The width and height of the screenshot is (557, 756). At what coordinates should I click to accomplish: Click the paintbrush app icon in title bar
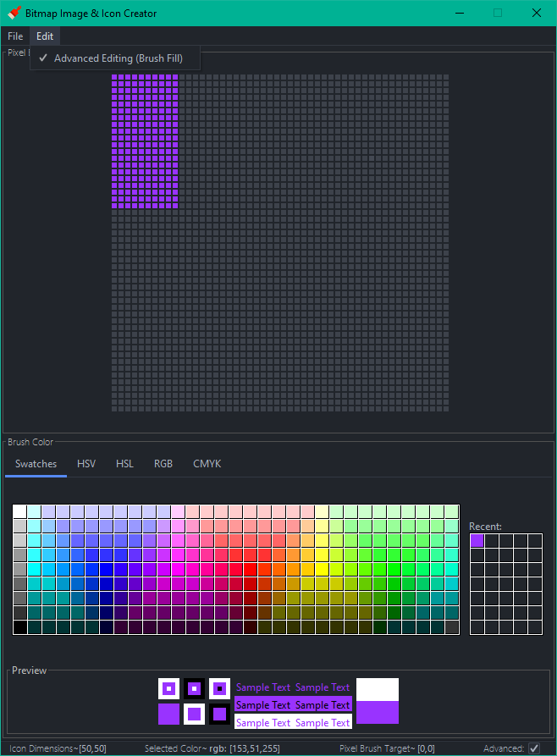[x=14, y=13]
